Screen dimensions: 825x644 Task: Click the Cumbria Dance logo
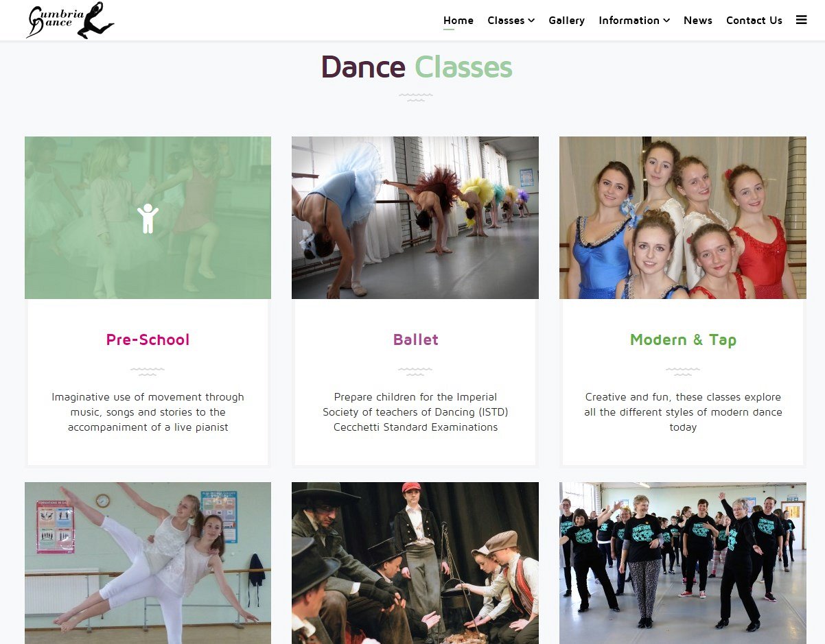point(70,21)
